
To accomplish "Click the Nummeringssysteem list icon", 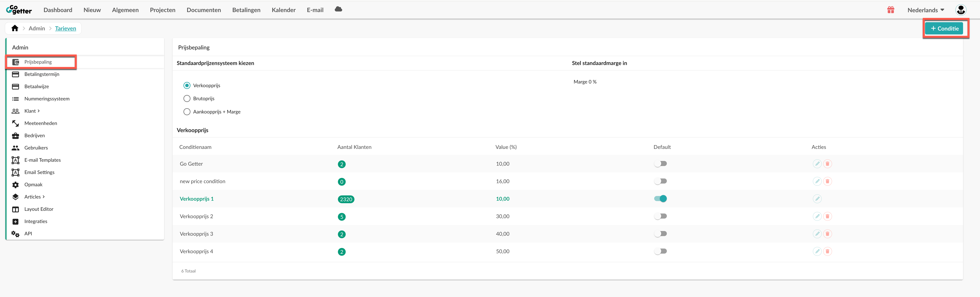I will [15, 99].
